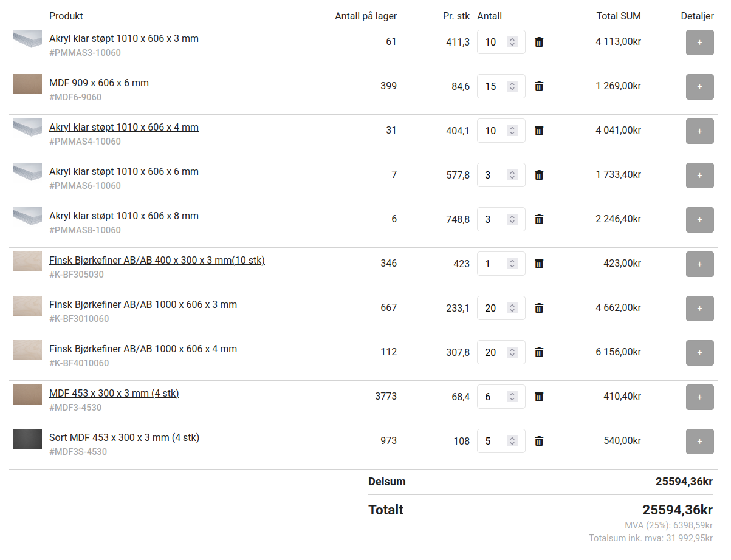
Task: Trash the Bjørkefiner 1000 x 606 x 4 mm
Action: pyautogui.click(x=539, y=352)
